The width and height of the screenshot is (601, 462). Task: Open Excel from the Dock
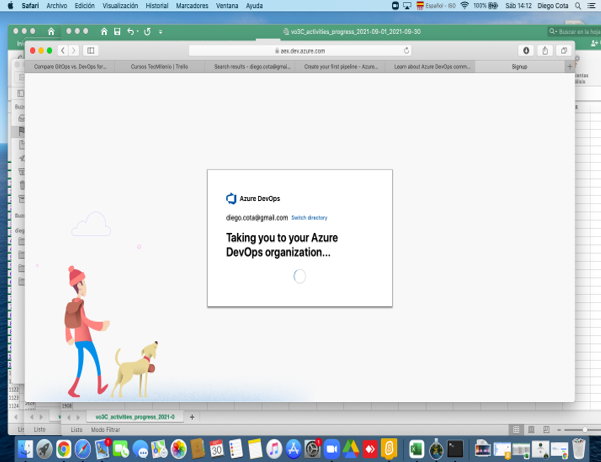[417, 449]
